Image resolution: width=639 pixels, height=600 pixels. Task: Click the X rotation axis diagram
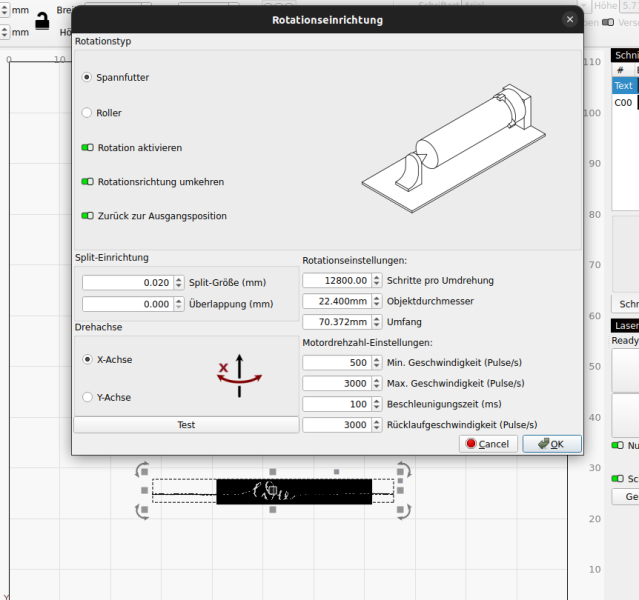(x=239, y=375)
